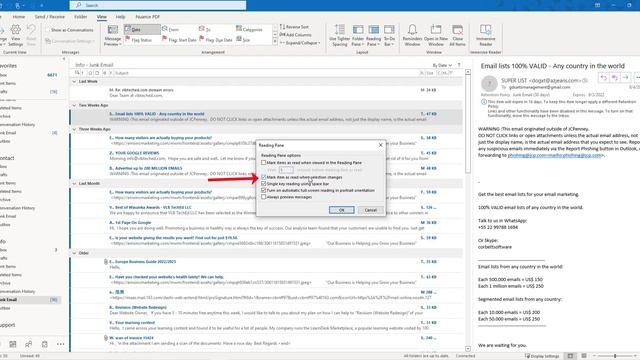This screenshot has height=360, width=640.
Task: Open the Expand/Collapse dropdown
Action: click(x=300, y=43)
